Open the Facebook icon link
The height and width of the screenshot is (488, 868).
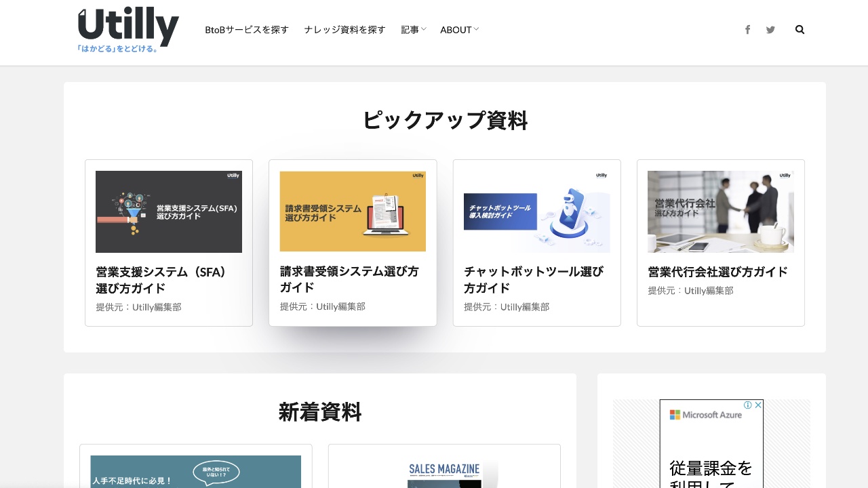tap(747, 30)
